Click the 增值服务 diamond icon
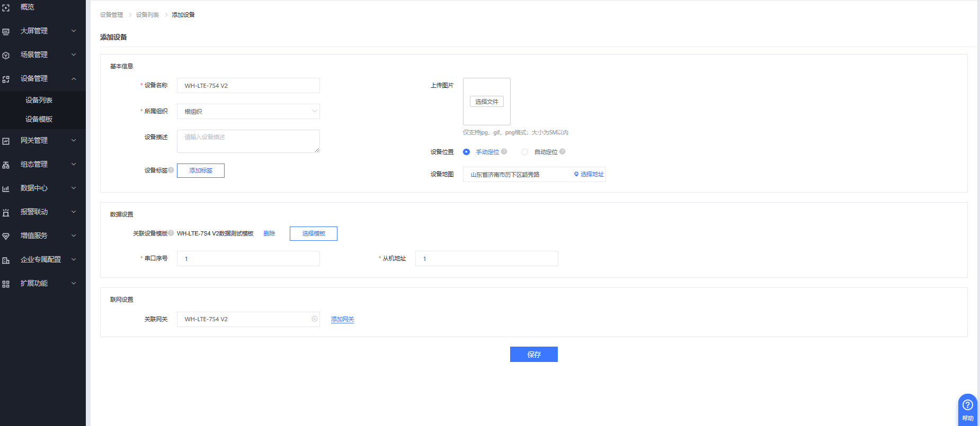 point(6,237)
